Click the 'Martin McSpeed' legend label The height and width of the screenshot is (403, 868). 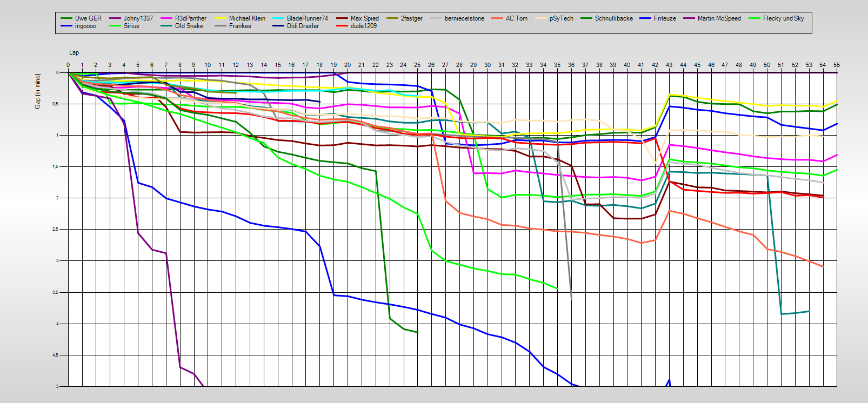coord(719,18)
